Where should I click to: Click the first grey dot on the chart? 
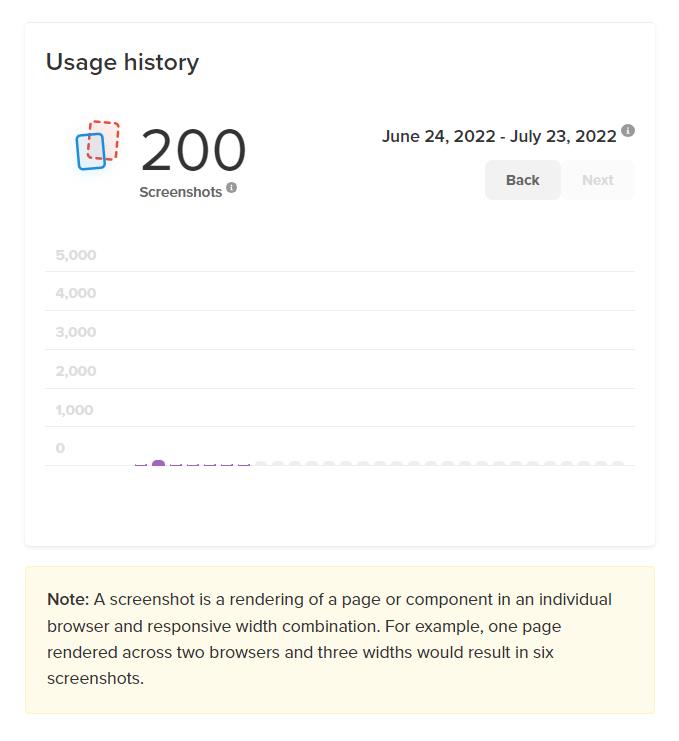coord(261,464)
